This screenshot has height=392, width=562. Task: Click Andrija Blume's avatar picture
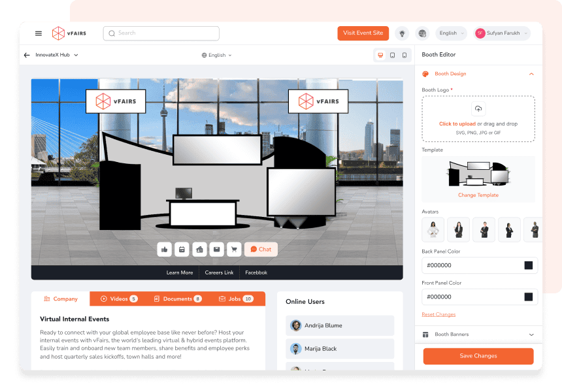pyautogui.click(x=295, y=325)
